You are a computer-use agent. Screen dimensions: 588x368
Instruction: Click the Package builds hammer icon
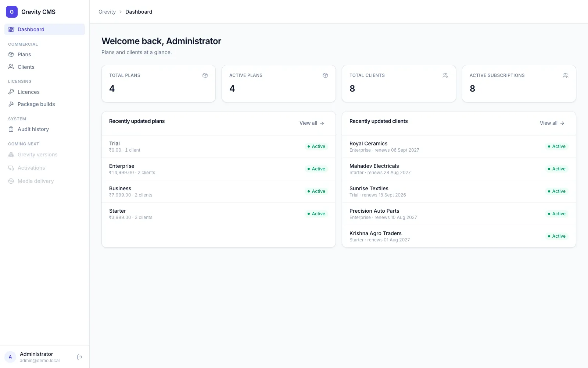click(11, 104)
